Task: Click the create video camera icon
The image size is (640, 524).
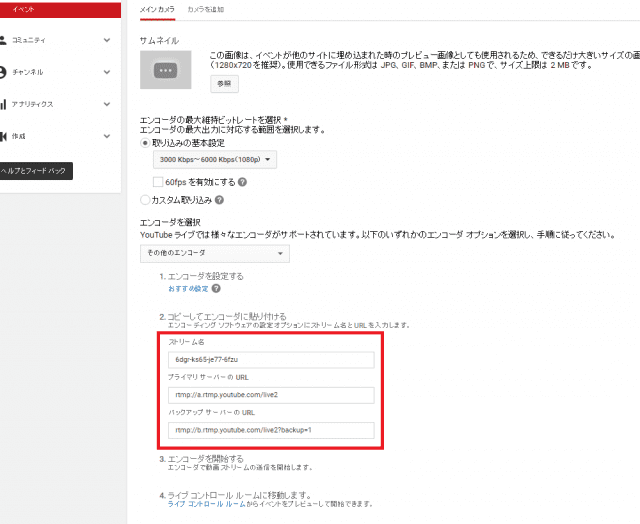Action: (x=3, y=136)
